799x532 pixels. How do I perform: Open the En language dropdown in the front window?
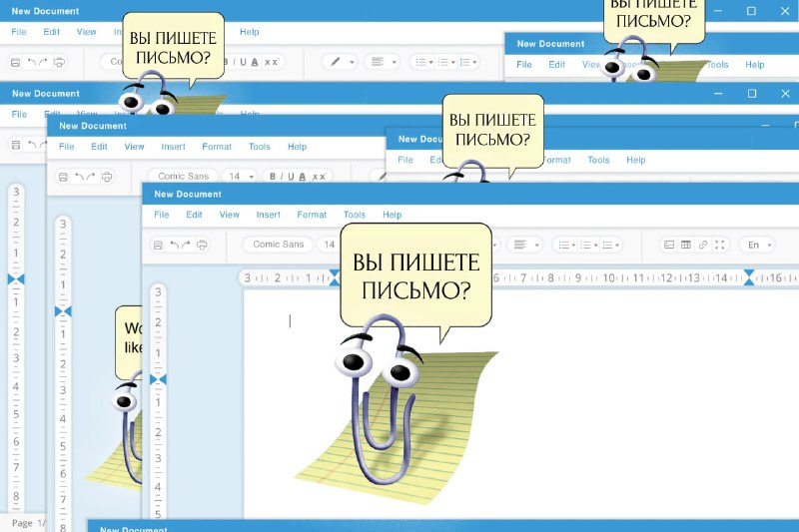pyautogui.click(x=757, y=245)
